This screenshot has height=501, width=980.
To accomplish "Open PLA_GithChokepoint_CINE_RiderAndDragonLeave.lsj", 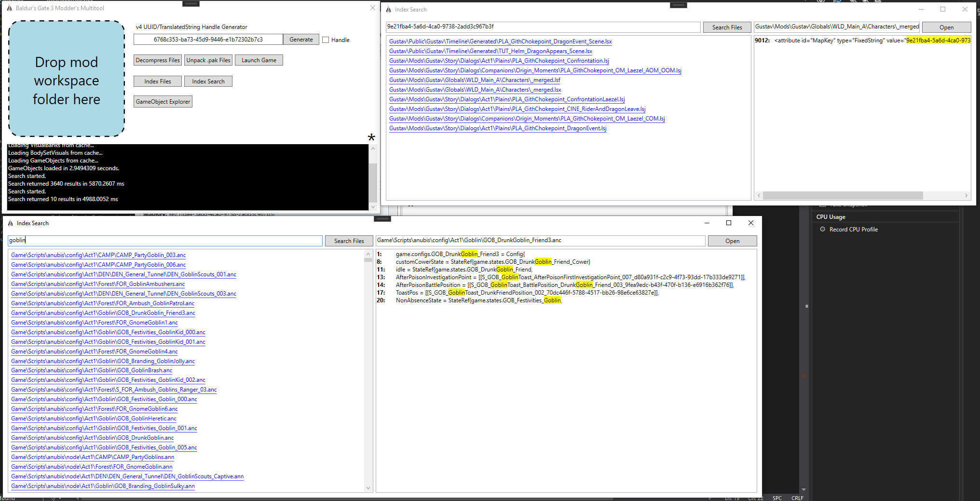I will 517,109.
